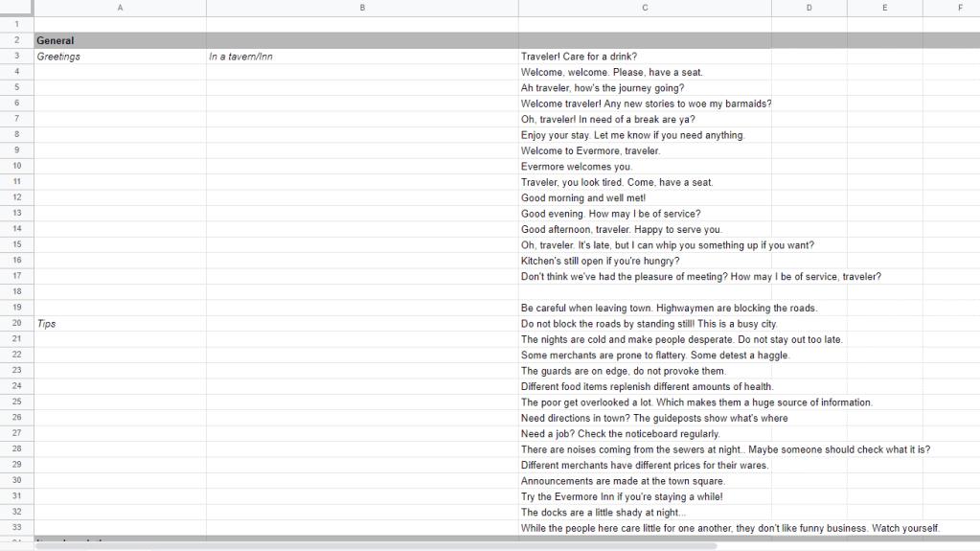The image size is (980, 551).
Task: Select row 18 header
Action: point(16,291)
